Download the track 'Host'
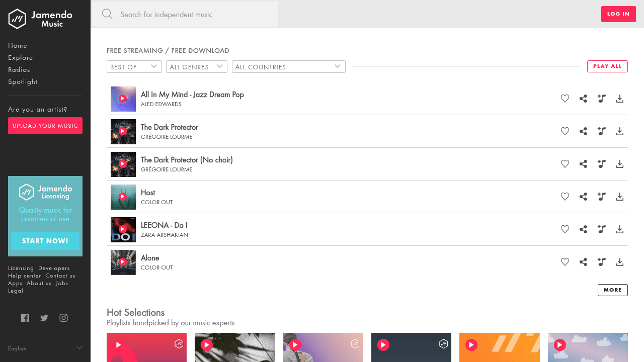The image size is (644, 362). pyautogui.click(x=620, y=197)
